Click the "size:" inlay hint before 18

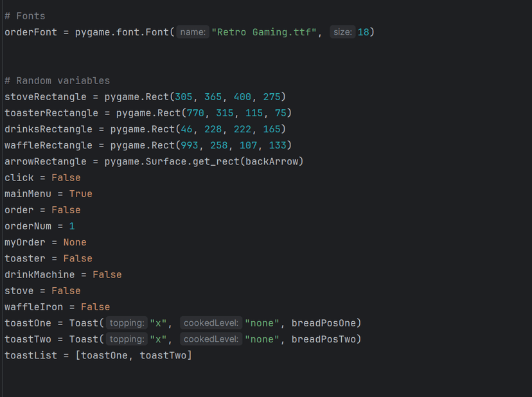click(x=343, y=32)
